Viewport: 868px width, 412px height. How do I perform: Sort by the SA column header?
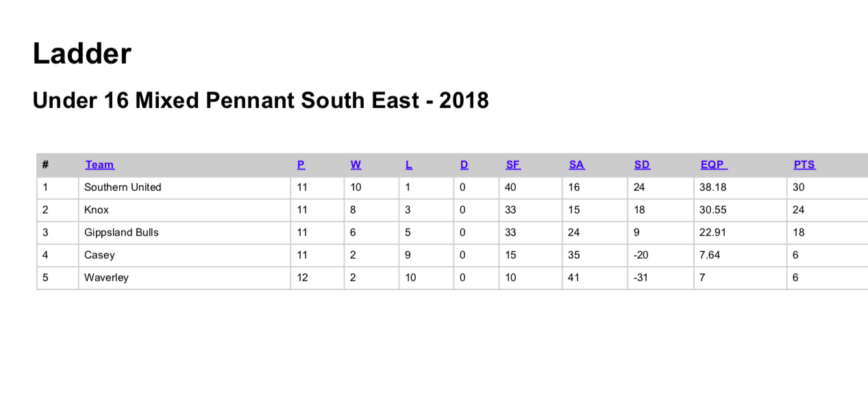pos(576,165)
